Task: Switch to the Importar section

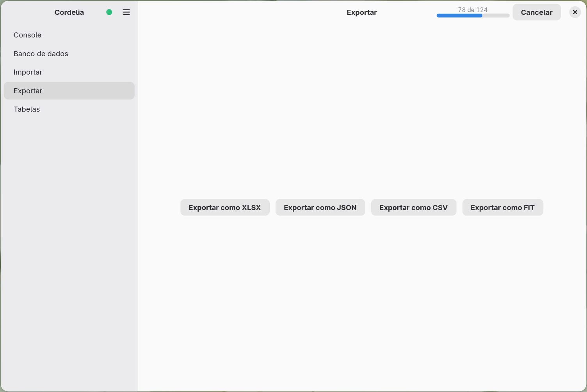Action: click(x=69, y=72)
